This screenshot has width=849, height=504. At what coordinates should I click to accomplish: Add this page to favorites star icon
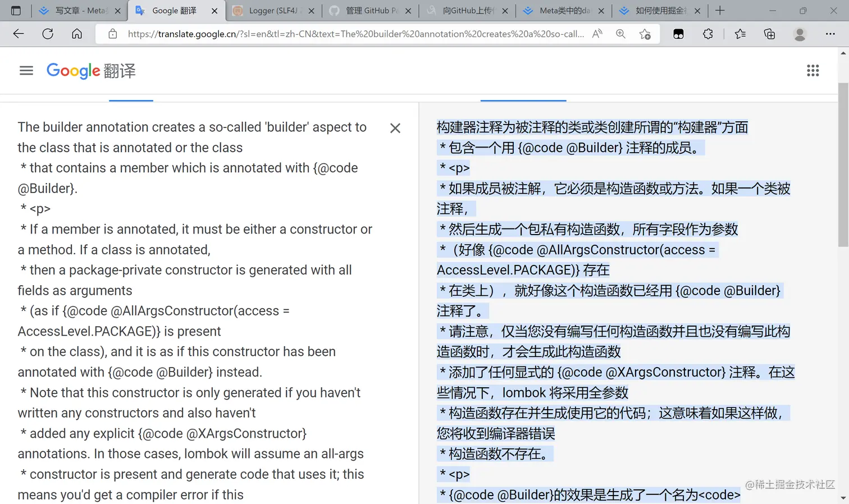[645, 34]
